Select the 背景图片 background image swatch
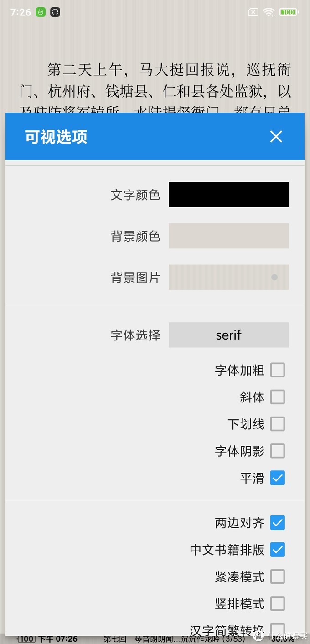The width and height of the screenshot is (310, 644). (x=228, y=277)
